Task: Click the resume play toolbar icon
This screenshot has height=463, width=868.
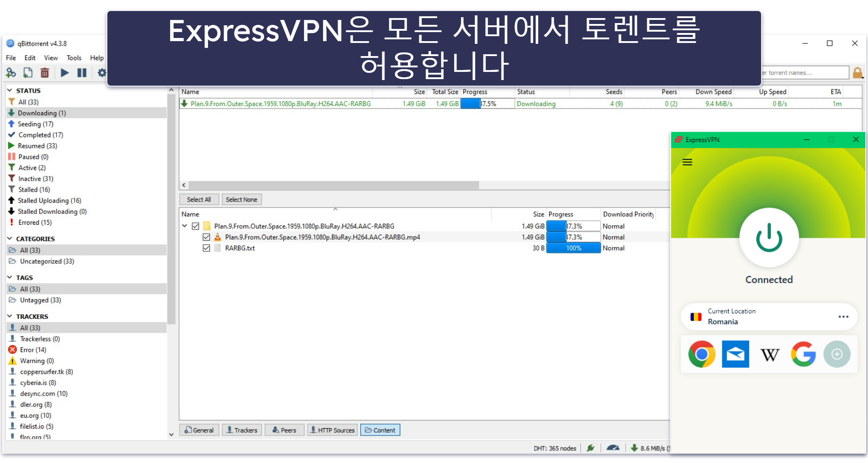Action: [65, 73]
